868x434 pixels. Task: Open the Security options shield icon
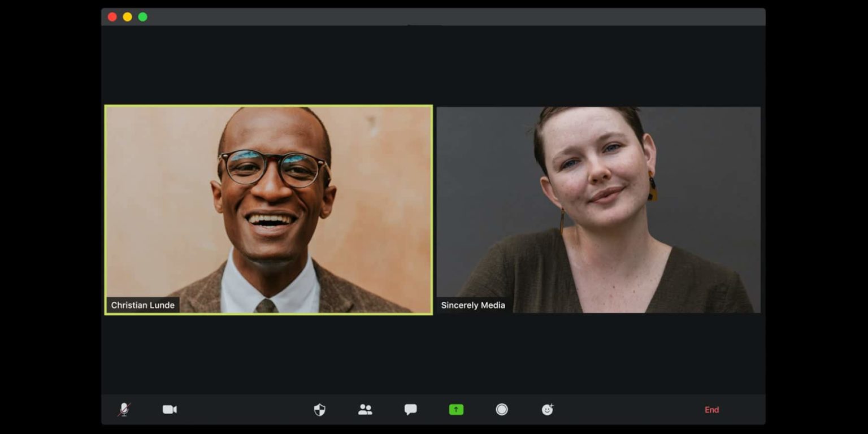(319, 409)
